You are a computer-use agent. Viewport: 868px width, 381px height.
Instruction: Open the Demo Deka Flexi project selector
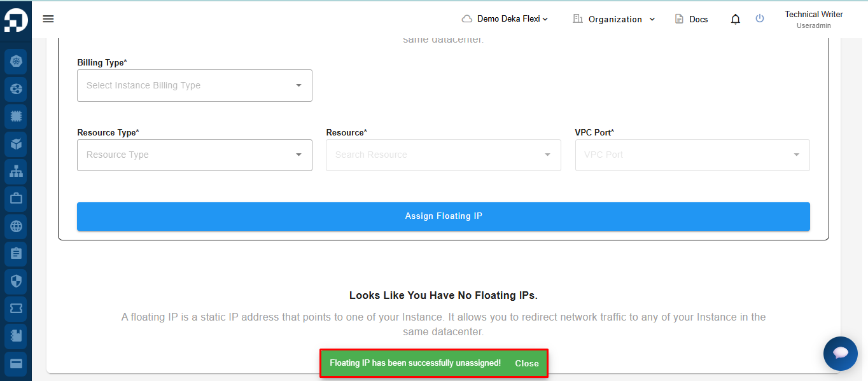tap(505, 19)
